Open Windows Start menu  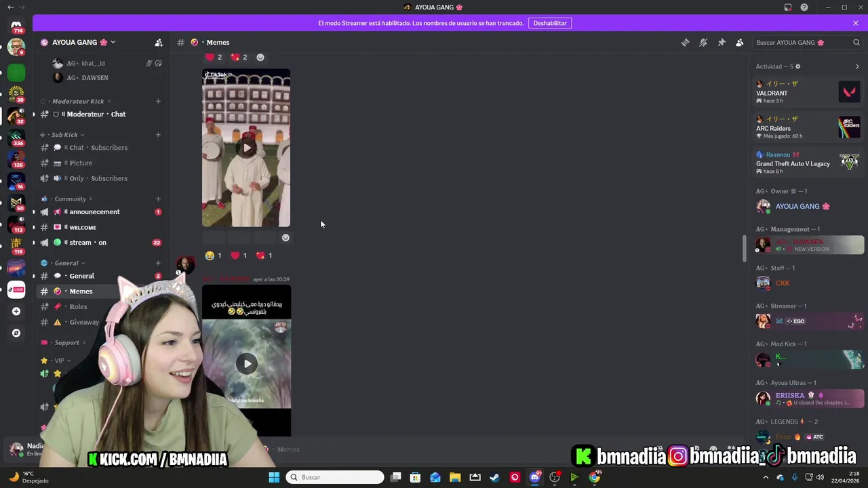(x=274, y=477)
